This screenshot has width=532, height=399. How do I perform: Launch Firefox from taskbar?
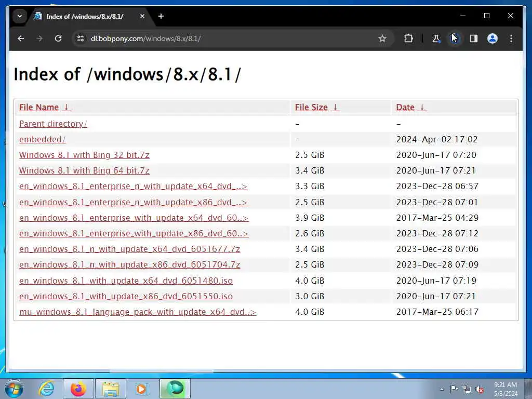tap(78, 389)
